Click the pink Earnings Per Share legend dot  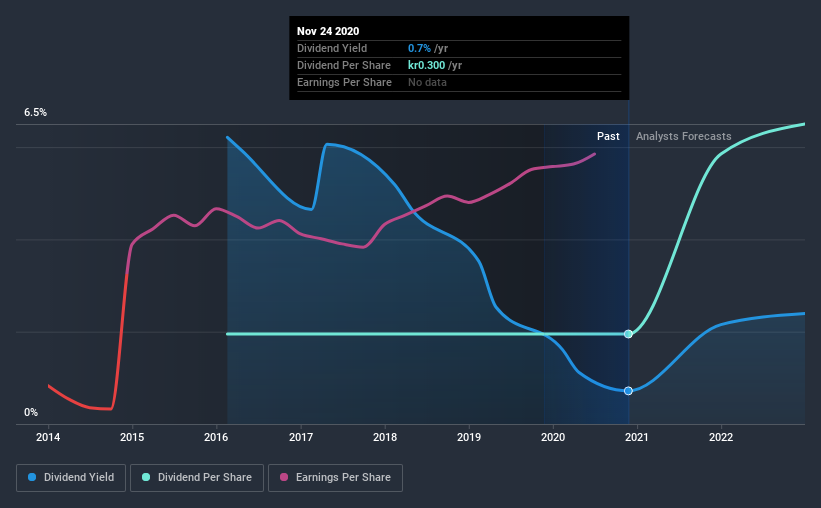coord(284,477)
